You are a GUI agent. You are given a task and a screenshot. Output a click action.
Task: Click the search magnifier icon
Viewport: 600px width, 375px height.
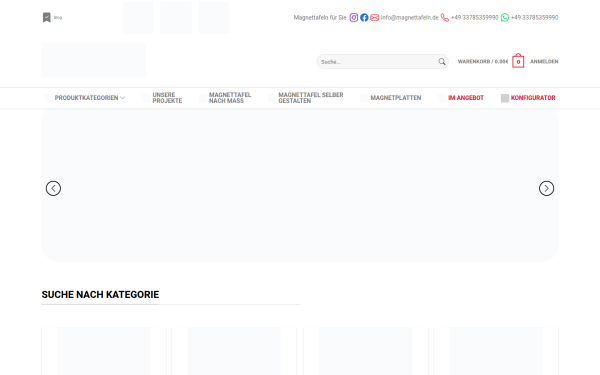click(x=442, y=62)
